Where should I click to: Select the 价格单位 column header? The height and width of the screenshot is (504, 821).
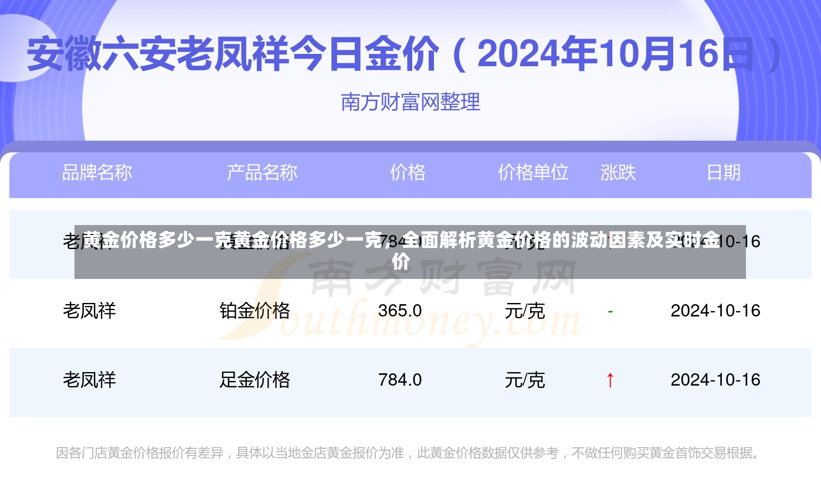point(533,172)
